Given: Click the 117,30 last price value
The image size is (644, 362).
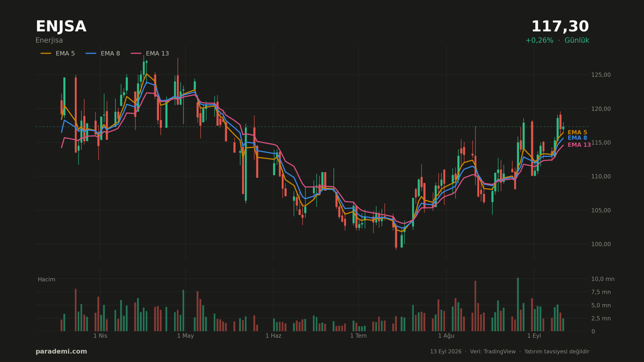Looking at the screenshot, I should [x=560, y=27].
